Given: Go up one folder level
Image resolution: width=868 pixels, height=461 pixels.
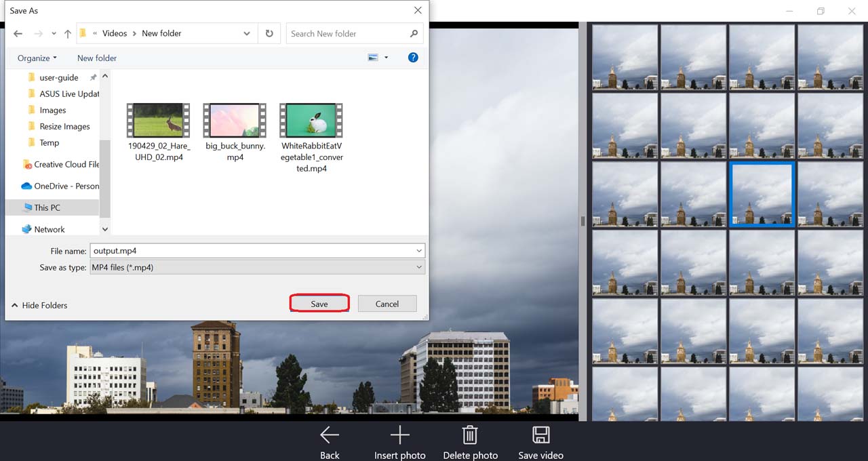Looking at the screenshot, I should (68, 34).
